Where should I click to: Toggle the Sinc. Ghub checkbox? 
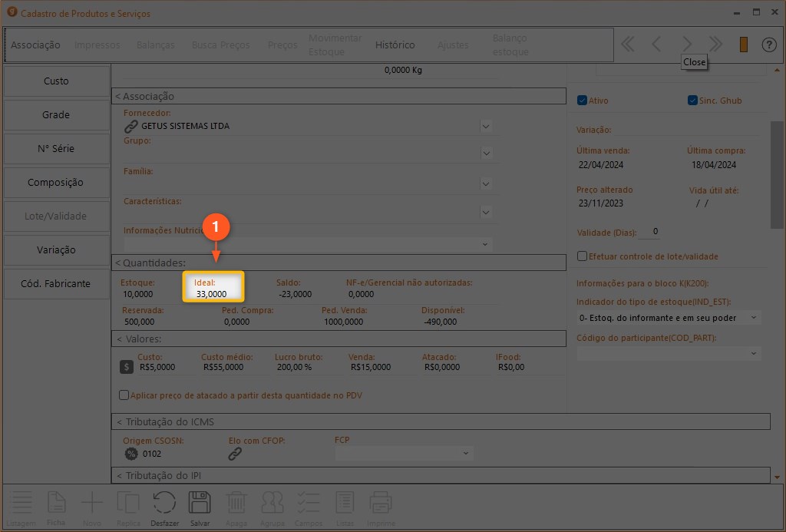(x=692, y=101)
